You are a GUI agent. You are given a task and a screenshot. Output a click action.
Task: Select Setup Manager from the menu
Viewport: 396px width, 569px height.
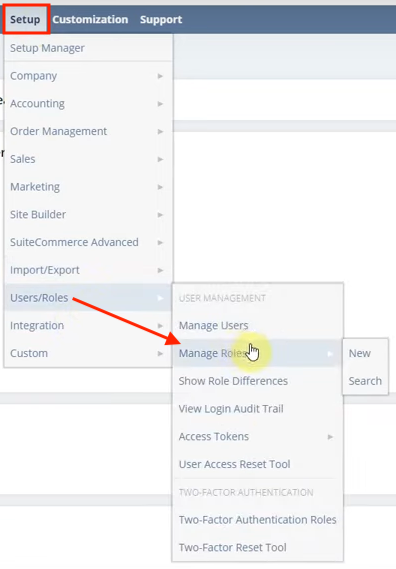[89, 48]
